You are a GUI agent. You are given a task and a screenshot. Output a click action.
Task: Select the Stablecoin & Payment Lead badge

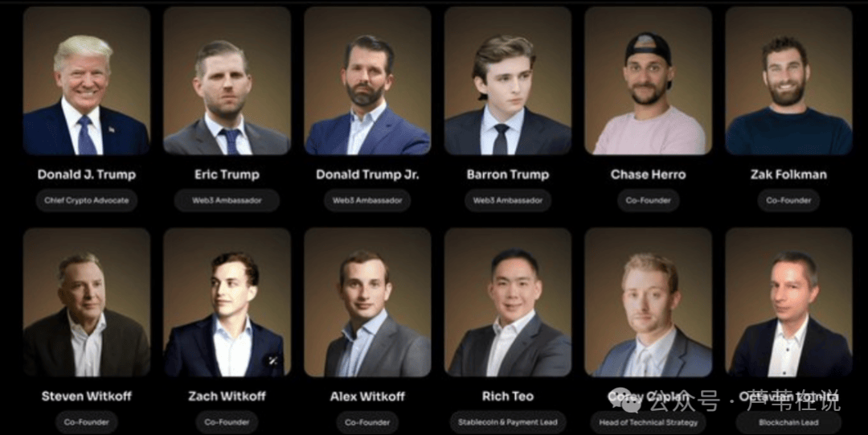coord(508,422)
